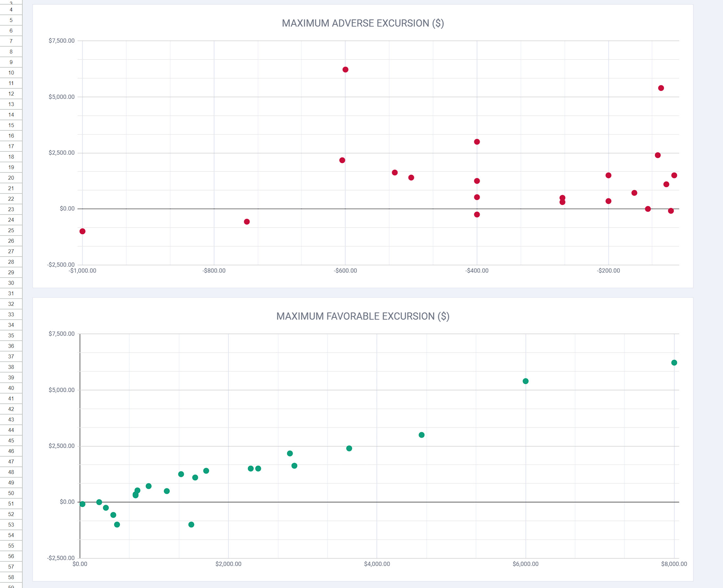Click the red dot below zero near -$750
This screenshot has width=723, height=588.
tap(247, 221)
